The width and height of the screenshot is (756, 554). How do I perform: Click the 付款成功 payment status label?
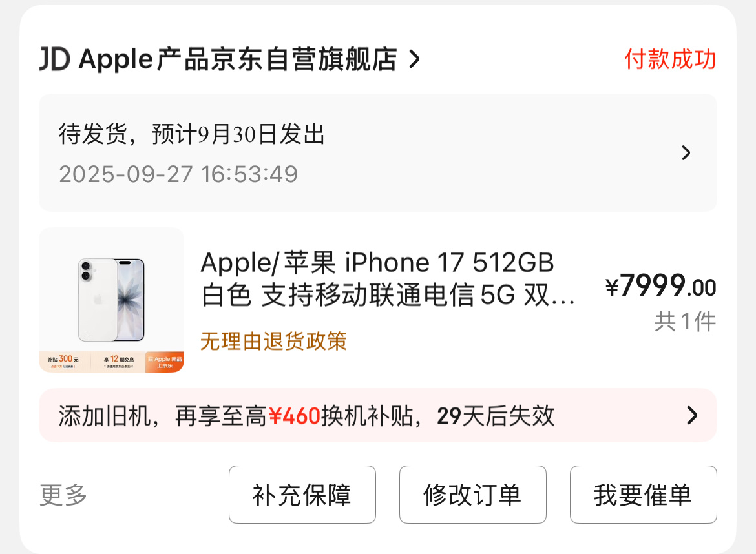(x=670, y=59)
